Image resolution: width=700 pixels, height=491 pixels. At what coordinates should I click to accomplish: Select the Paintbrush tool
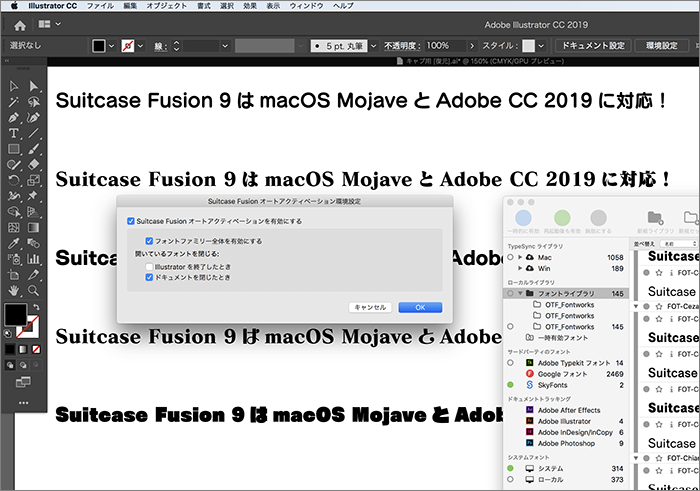33,149
